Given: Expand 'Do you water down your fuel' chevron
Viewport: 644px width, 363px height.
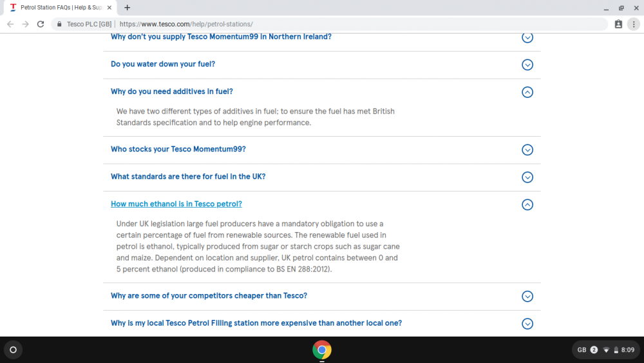Looking at the screenshot, I should [x=527, y=64].
